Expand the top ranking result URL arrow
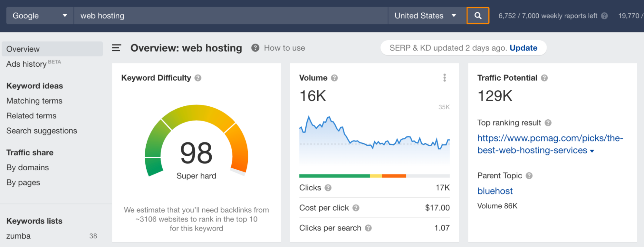The height and width of the screenshot is (247, 644). tap(592, 151)
